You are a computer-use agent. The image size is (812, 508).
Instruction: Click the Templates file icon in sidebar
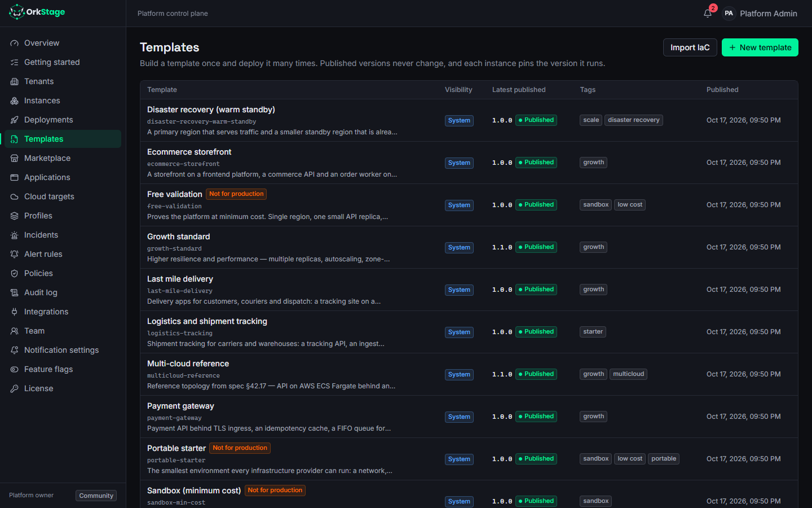(x=15, y=139)
